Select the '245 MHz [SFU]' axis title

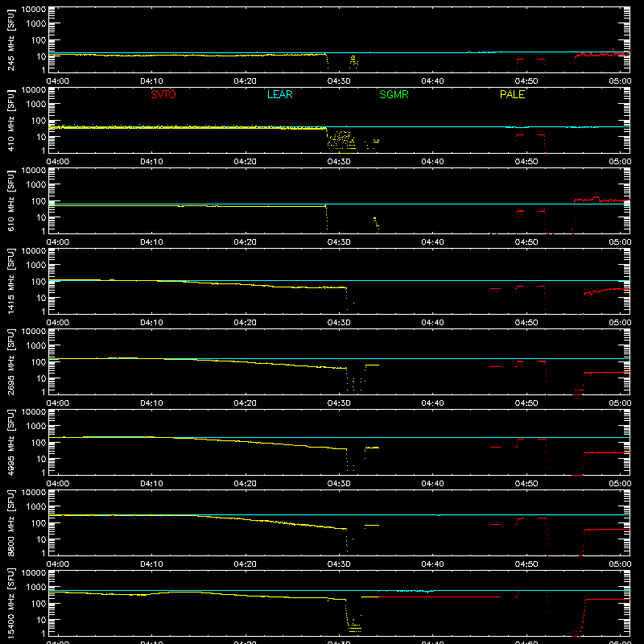pos(10,40)
